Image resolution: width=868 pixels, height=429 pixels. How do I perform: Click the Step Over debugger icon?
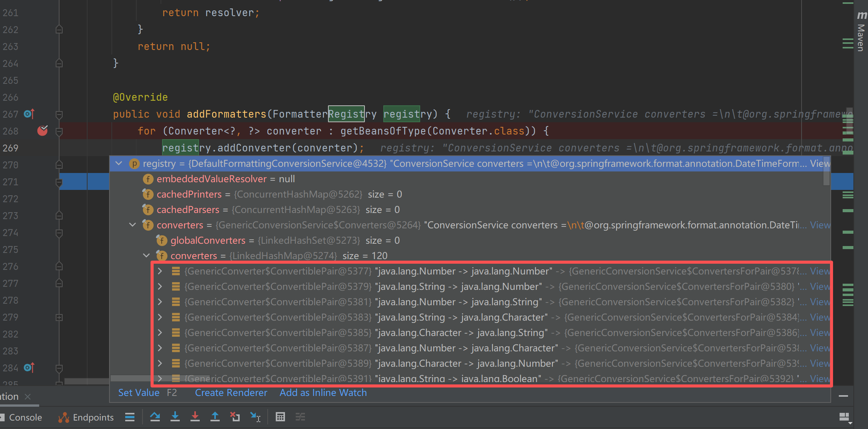click(x=155, y=417)
